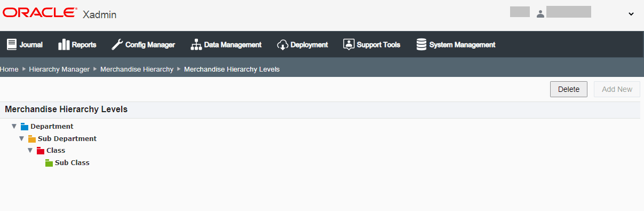Collapse the Class tree node
This screenshot has height=211, width=644.
[30, 151]
